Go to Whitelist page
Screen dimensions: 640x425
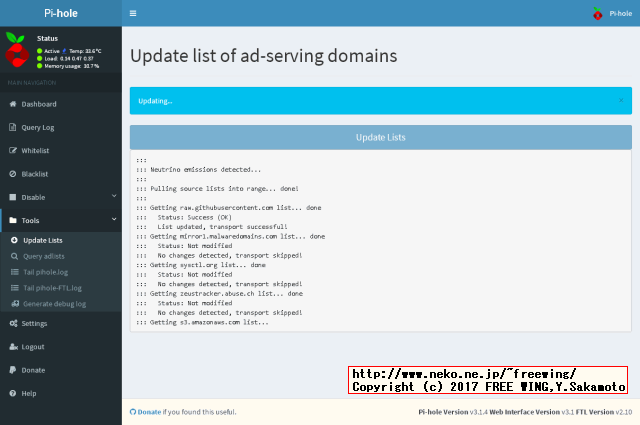click(61, 151)
